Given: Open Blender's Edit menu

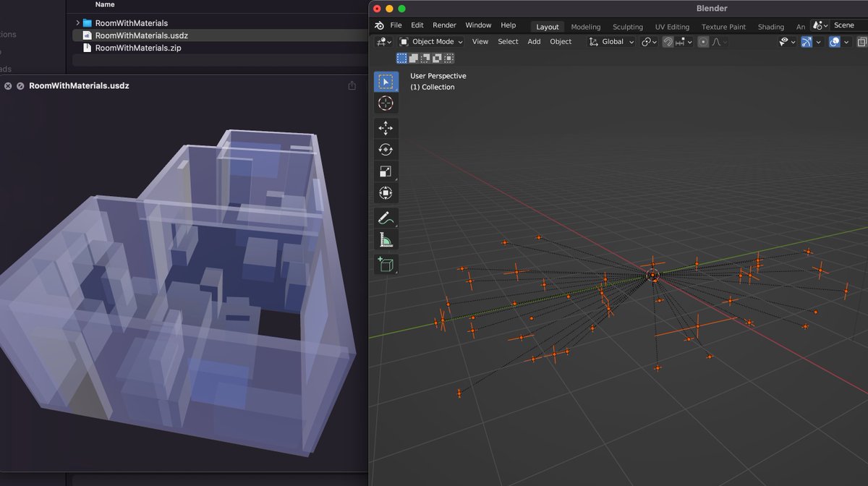Looking at the screenshot, I should tap(417, 25).
